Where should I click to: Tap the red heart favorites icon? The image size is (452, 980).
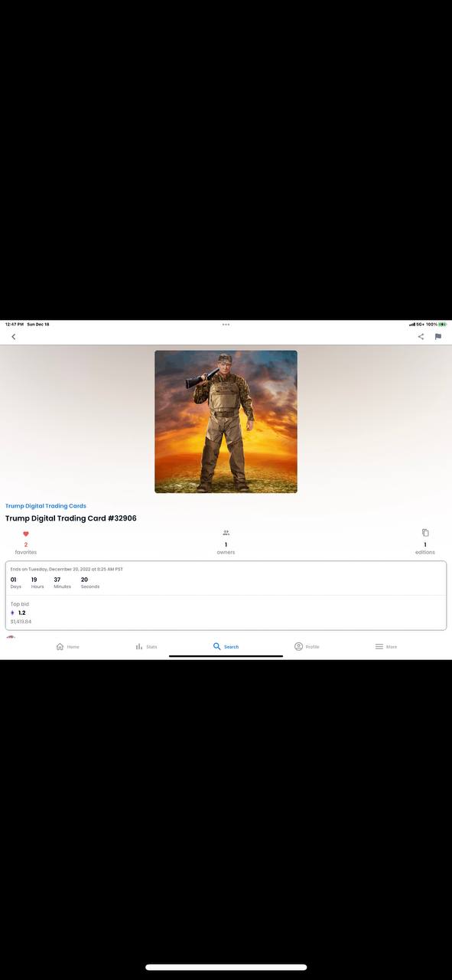click(26, 534)
